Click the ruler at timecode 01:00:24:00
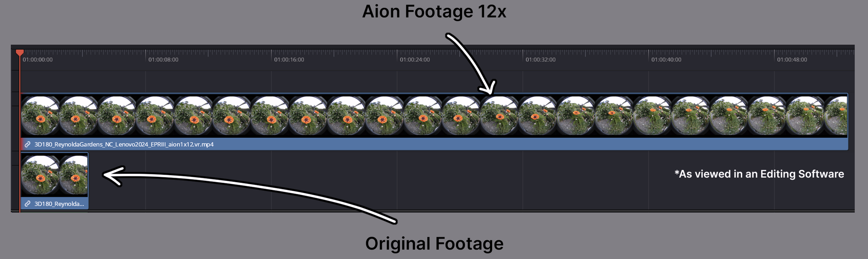The image size is (868, 259). click(x=415, y=60)
